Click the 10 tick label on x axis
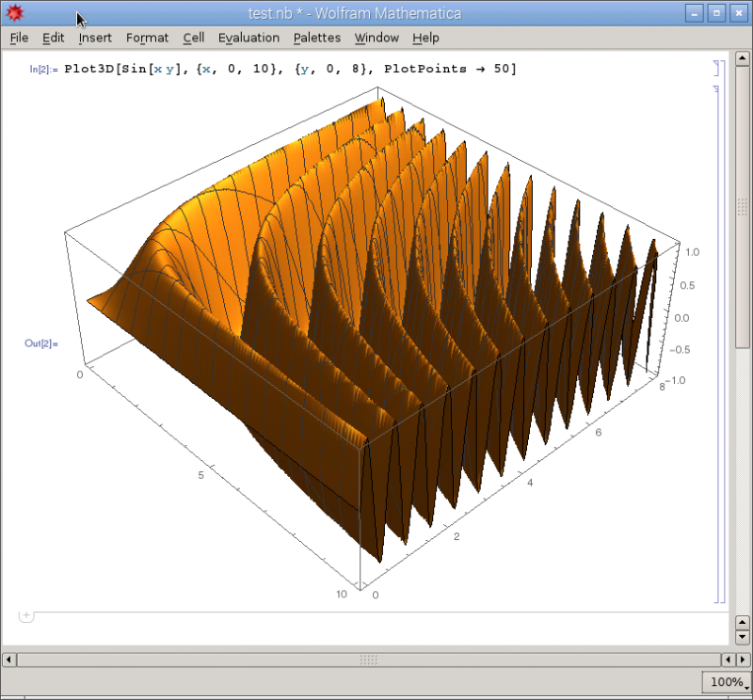The height and width of the screenshot is (700, 753). click(x=342, y=594)
